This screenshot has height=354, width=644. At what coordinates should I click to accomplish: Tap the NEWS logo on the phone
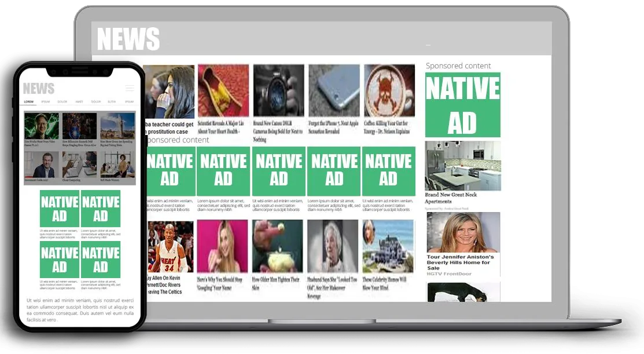click(x=39, y=89)
